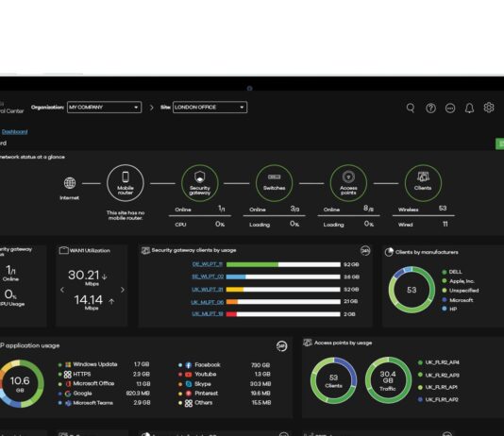Select UK_FLR2_AP4 in access points legend
This screenshot has width=504, height=436.
pos(439,362)
